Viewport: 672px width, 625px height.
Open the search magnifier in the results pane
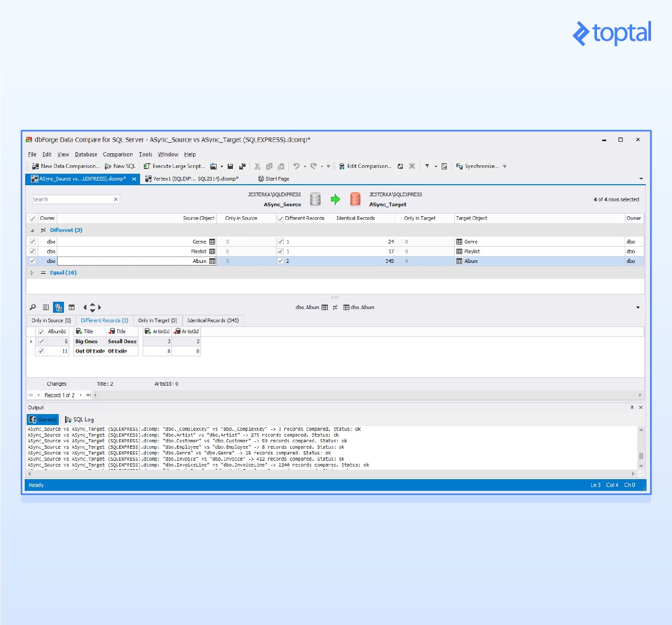(x=33, y=307)
